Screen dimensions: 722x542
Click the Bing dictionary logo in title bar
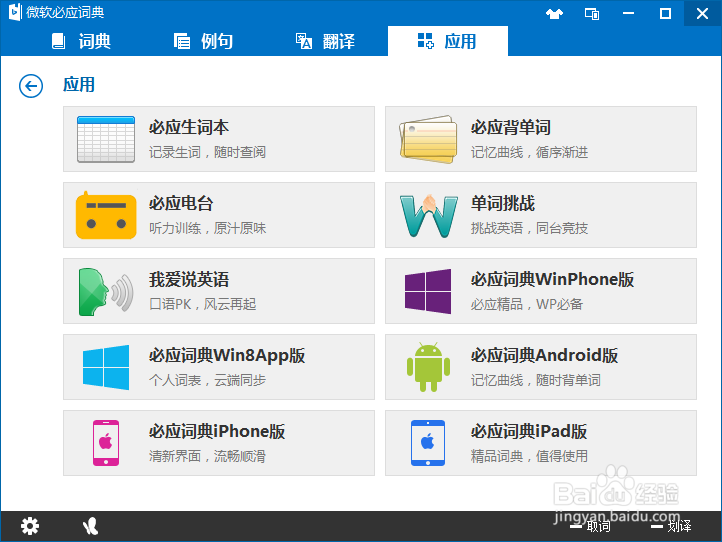click(x=15, y=12)
